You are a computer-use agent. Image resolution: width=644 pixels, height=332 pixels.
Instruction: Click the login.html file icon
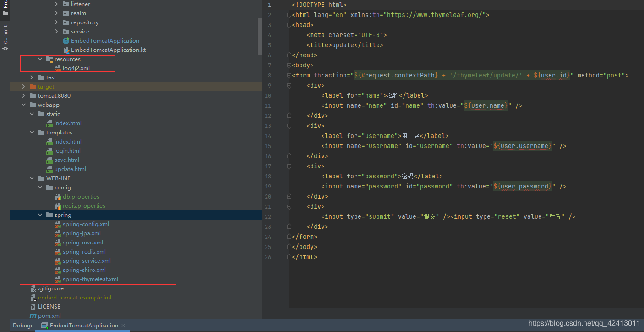(x=49, y=151)
